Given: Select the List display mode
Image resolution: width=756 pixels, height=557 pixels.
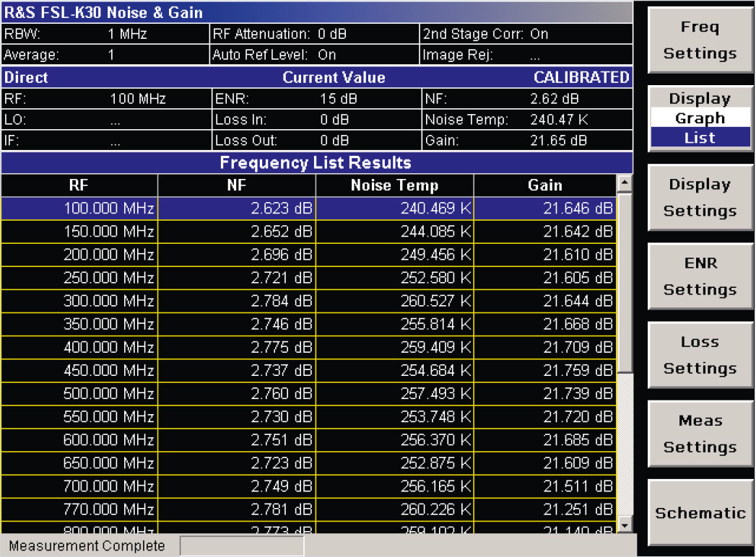Looking at the screenshot, I should [700, 135].
